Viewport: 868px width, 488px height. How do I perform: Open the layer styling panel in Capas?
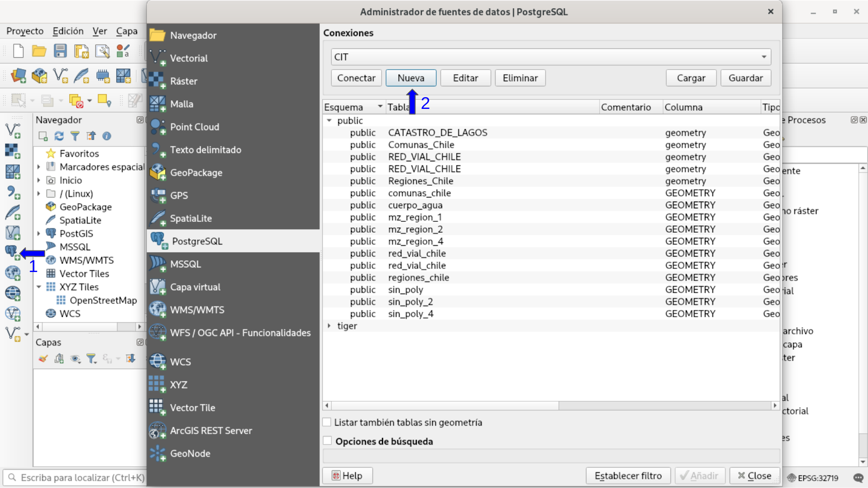tap(43, 358)
